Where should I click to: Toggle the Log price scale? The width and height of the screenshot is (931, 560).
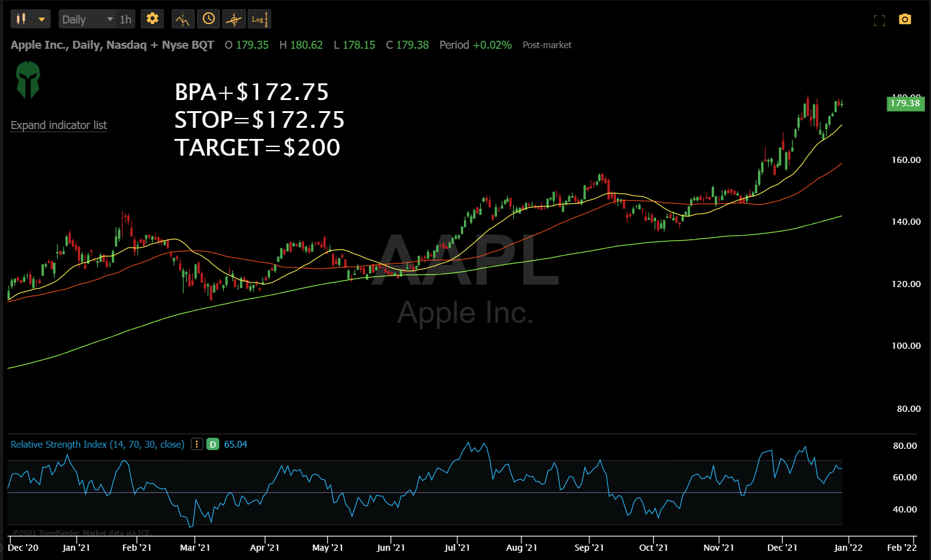pyautogui.click(x=259, y=19)
